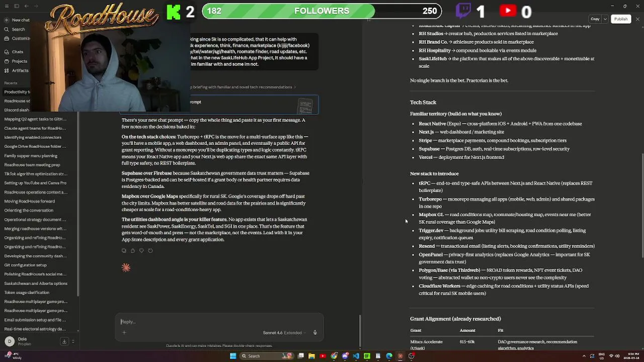Give thumbs down to the response
The image size is (644, 362).
tap(141, 250)
